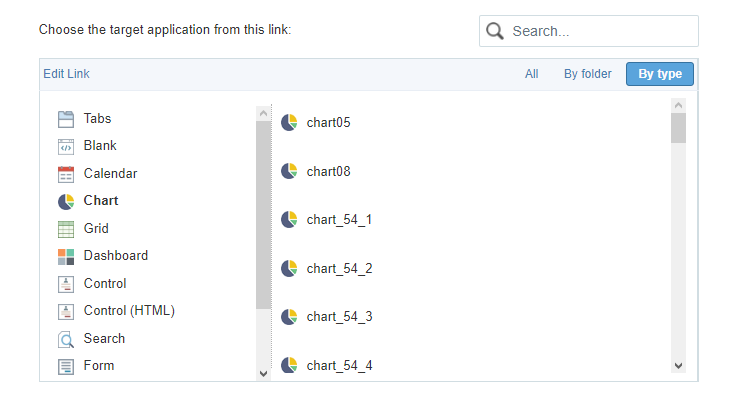Choose the Control type entry
This screenshot has height=413, width=756.
point(105,284)
